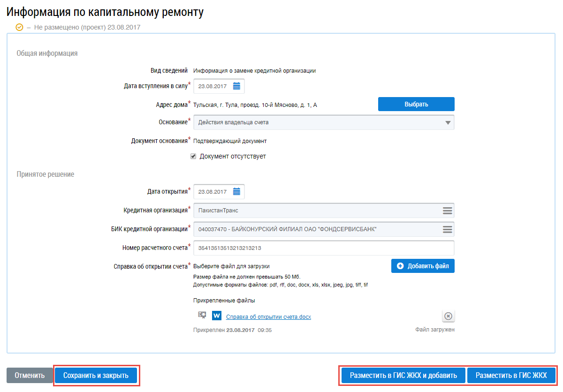Click Сохранить и закрыть
This screenshot has width=563, height=392.
coord(96,376)
